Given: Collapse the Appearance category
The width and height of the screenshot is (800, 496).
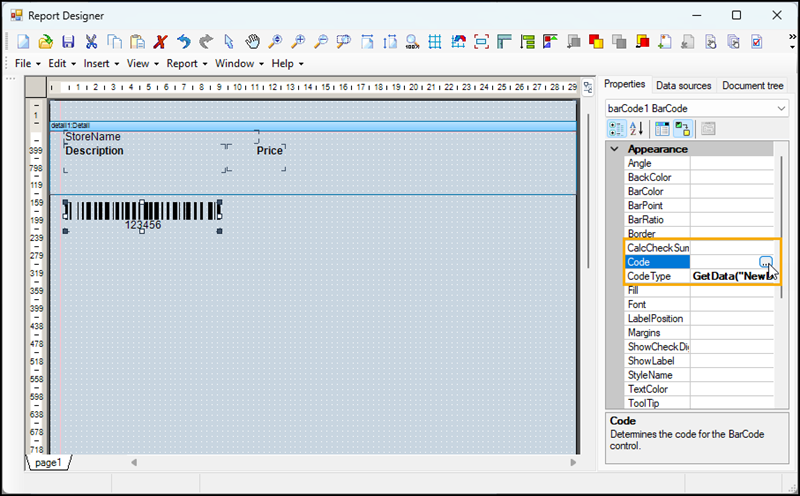Looking at the screenshot, I should (615, 149).
